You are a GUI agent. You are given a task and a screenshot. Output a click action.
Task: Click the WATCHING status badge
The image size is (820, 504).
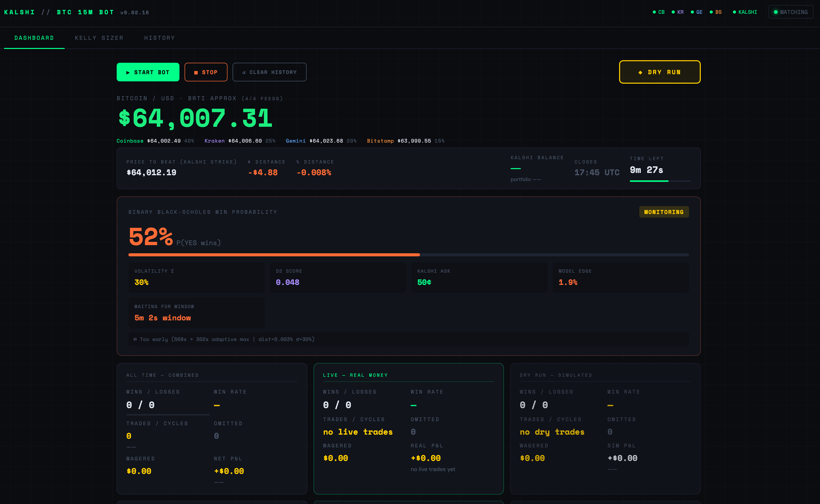tap(791, 12)
